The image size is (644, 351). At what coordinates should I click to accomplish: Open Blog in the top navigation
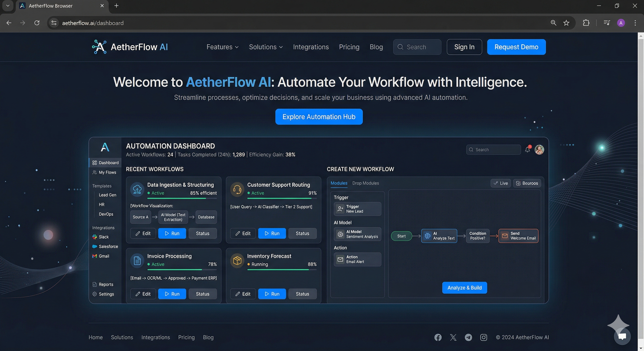(376, 47)
